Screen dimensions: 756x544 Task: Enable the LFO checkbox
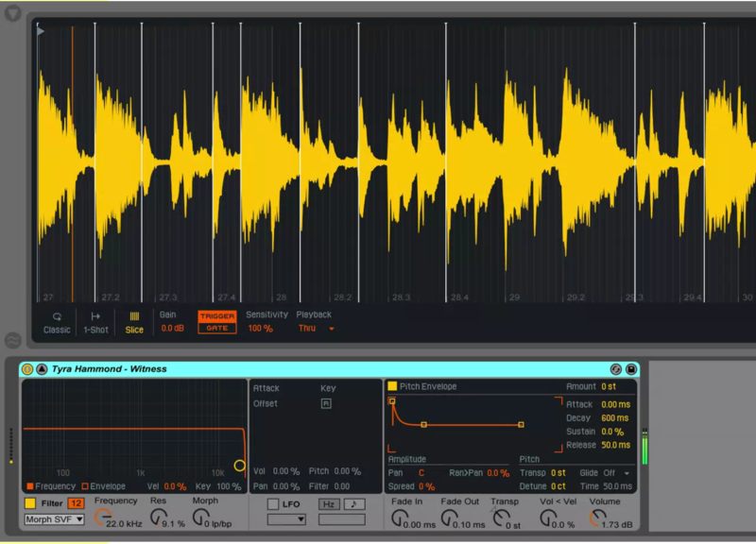coord(273,504)
